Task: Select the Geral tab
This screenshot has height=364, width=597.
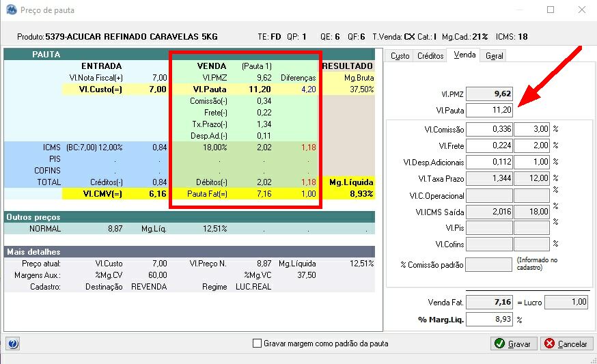Action: 495,56
